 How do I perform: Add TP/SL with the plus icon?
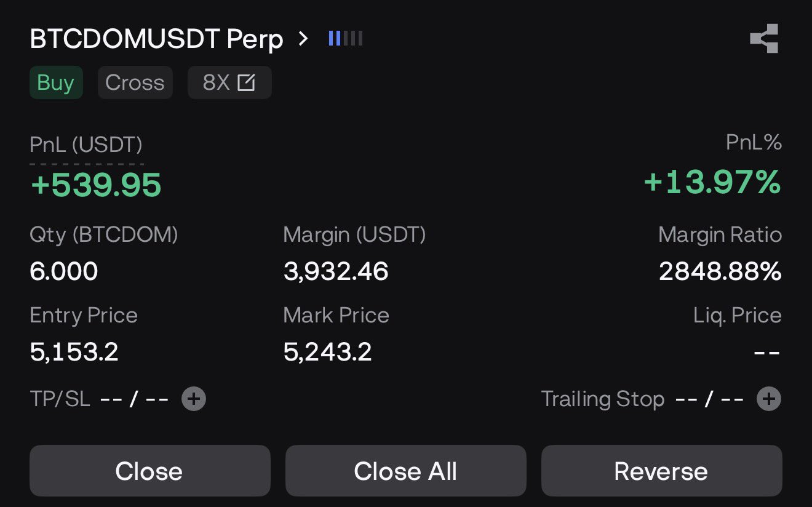click(194, 399)
